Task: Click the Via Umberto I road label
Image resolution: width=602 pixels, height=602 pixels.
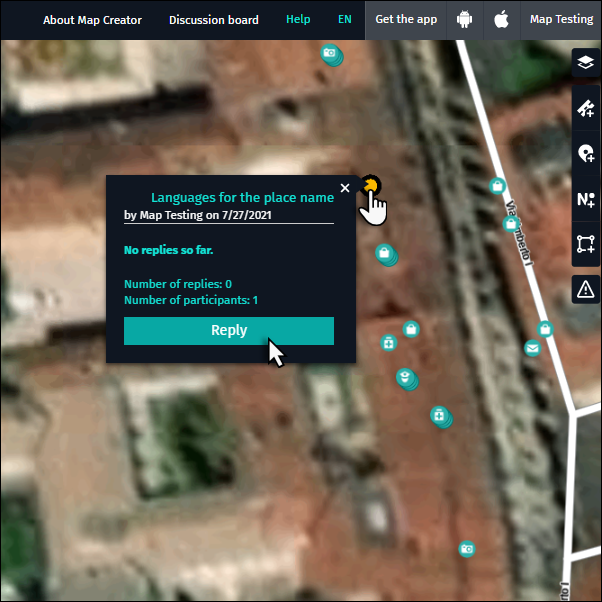Action: 519,233
